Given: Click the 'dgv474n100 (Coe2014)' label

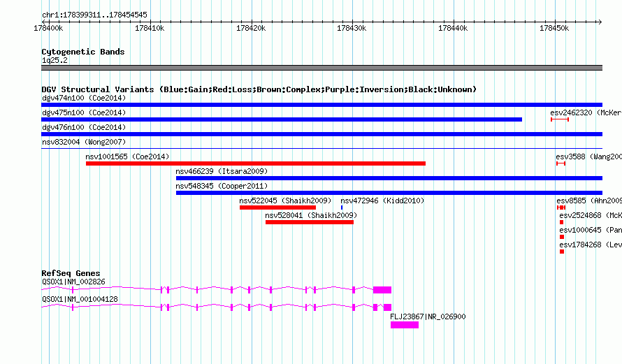Looking at the screenshot, I should pyautogui.click(x=84, y=98).
